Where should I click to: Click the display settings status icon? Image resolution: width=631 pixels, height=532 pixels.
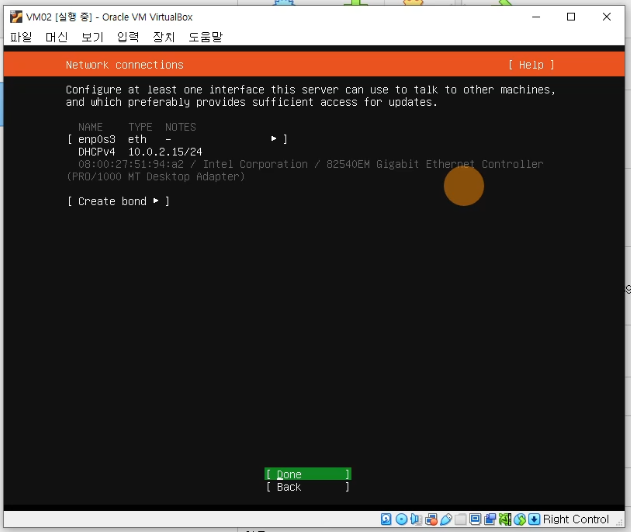[475, 519]
